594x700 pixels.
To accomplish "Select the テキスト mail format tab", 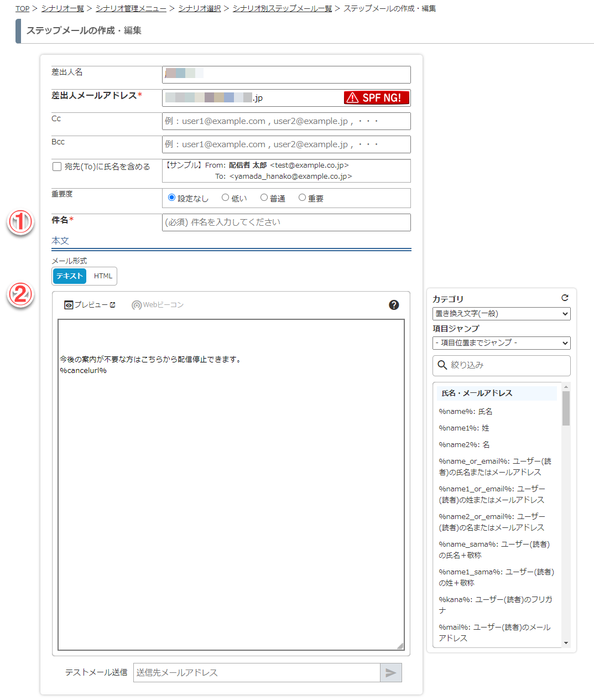I will click(70, 276).
